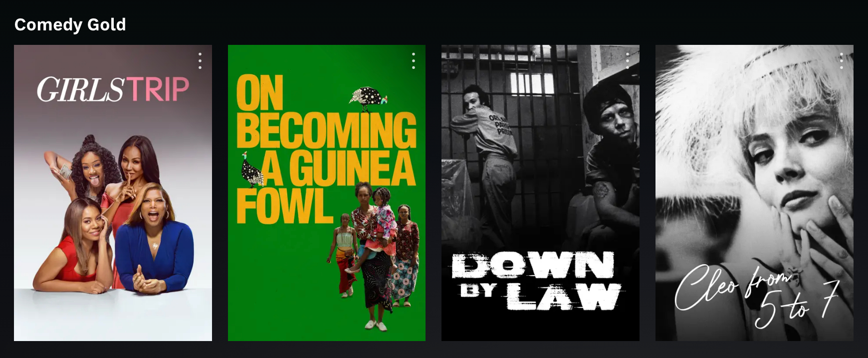
Task: Open the Girls Trip three-dot options menu
Action: tap(200, 61)
